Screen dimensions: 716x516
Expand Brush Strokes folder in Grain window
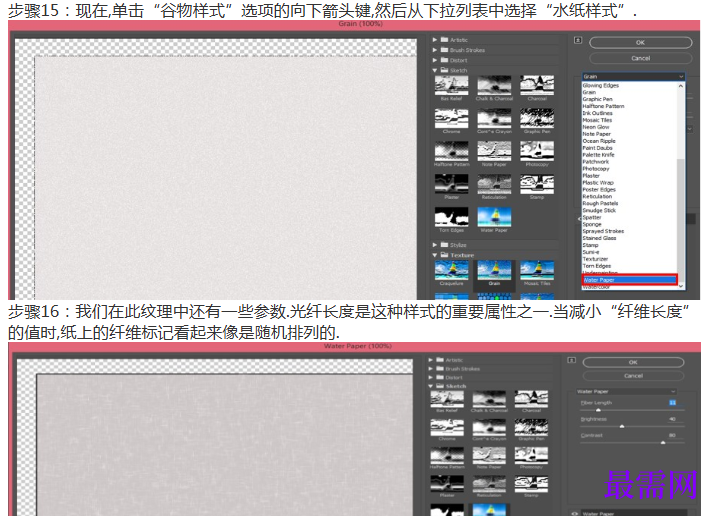tap(435, 50)
